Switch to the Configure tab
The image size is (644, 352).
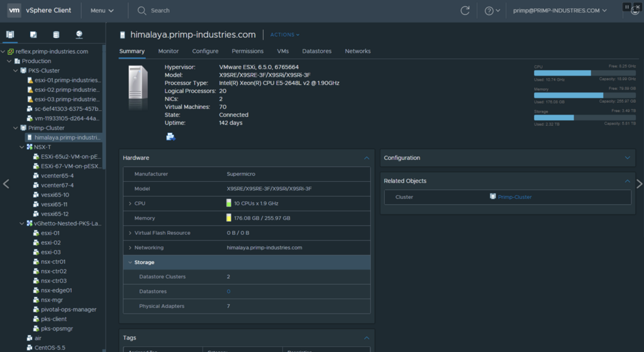click(x=206, y=51)
